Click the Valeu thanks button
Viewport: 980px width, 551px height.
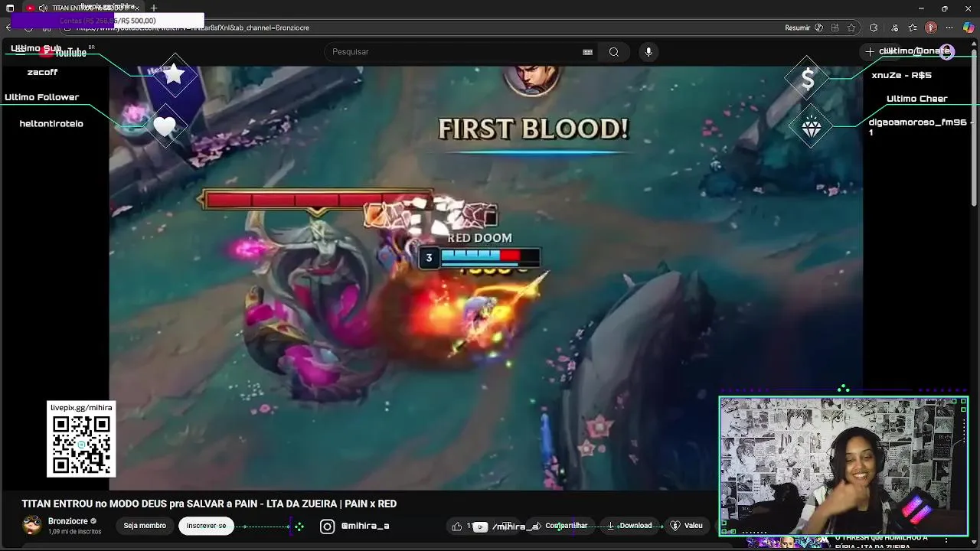(x=687, y=526)
